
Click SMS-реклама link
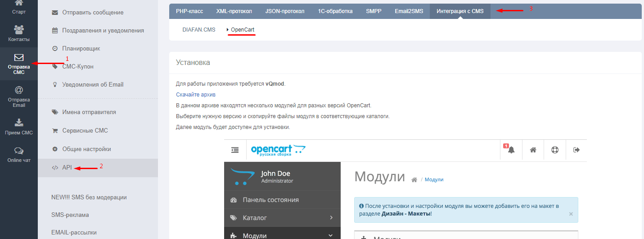(x=70, y=215)
